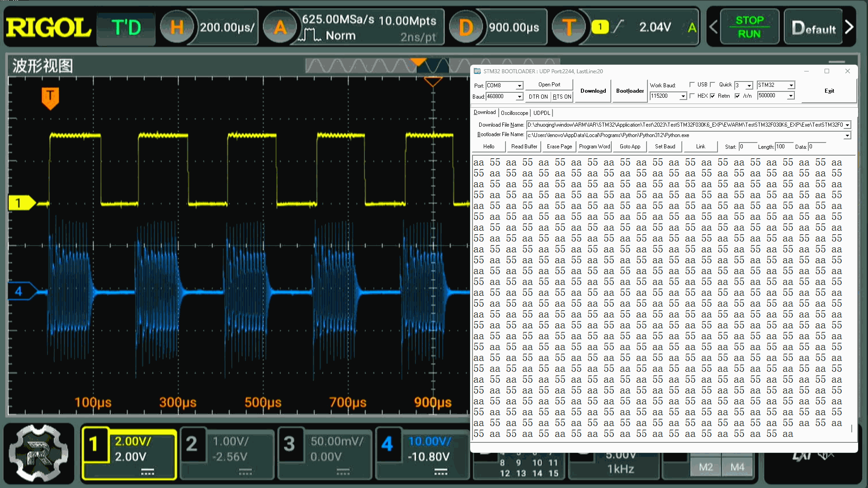Click the Start address input field
Viewport: 868px width, 488px height.
pyautogui.click(x=747, y=147)
